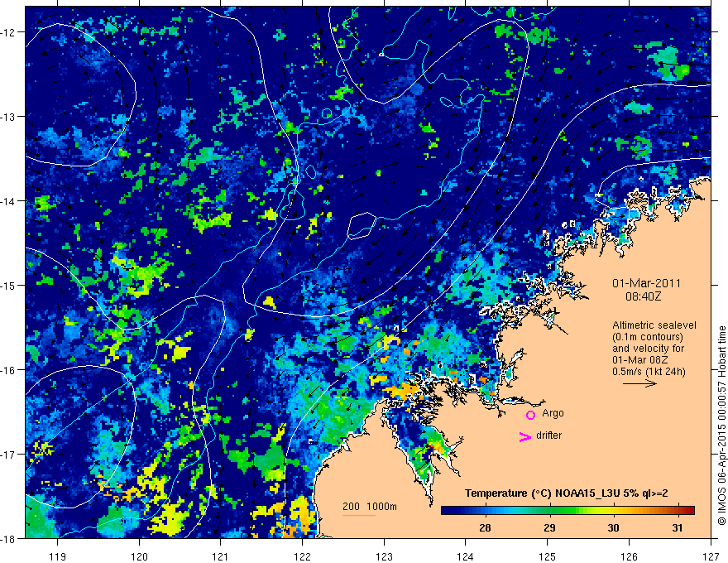The height and width of the screenshot is (563, 728).
Task: Click the '-12' latitude axis label
Action: pyautogui.click(x=9, y=32)
